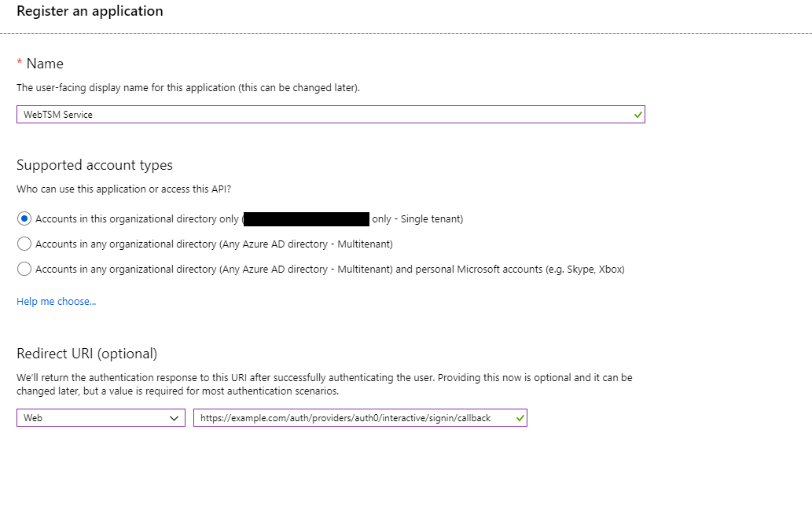
Task: Click the user-facing display name description text
Action: tap(188, 88)
